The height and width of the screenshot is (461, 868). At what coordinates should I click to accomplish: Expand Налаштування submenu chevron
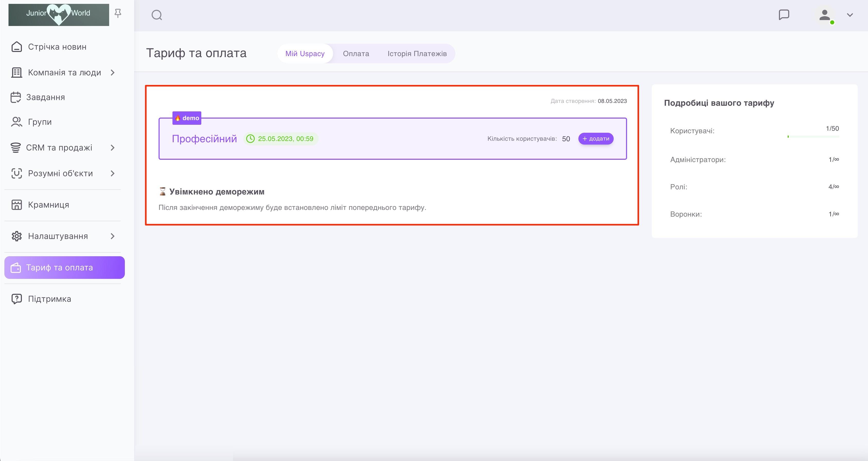[112, 236]
